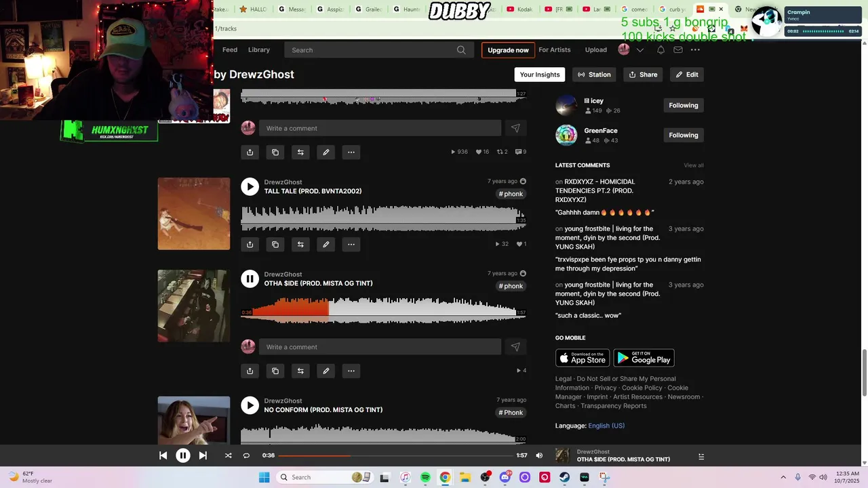The height and width of the screenshot is (488, 868).
Task: Open Steam from taskbar
Action: pyautogui.click(x=564, y=477)
